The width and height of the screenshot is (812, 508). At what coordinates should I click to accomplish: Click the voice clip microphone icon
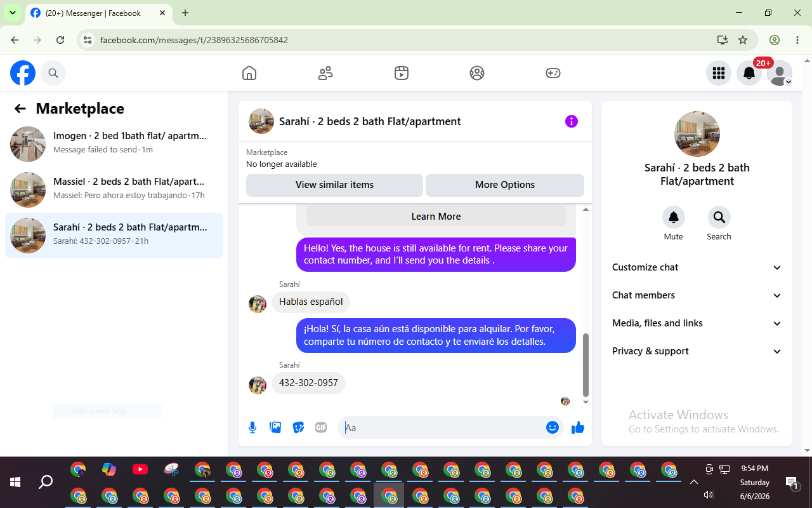(252, 427)
